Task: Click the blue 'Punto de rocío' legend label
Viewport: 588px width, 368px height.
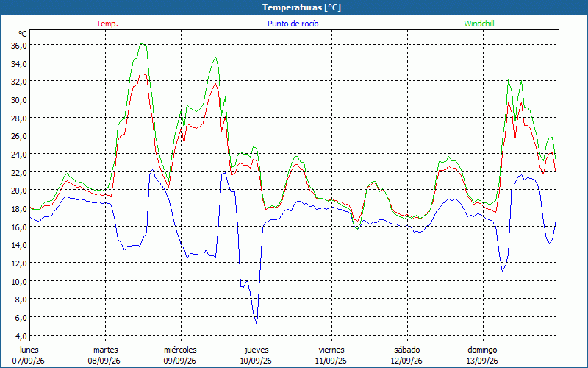Action: point(293,24)
